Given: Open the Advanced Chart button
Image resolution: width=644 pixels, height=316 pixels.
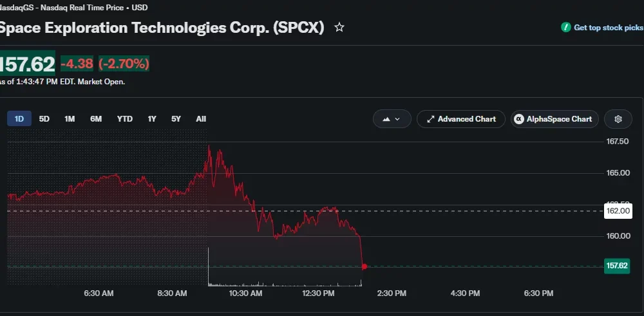Looking at the screenshot, I should (x=461, y=119).
